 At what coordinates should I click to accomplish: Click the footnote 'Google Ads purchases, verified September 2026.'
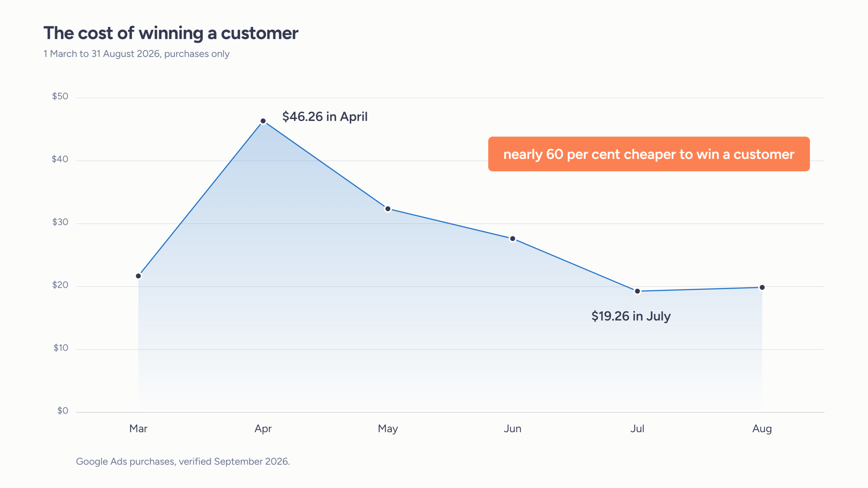point(183,462)
